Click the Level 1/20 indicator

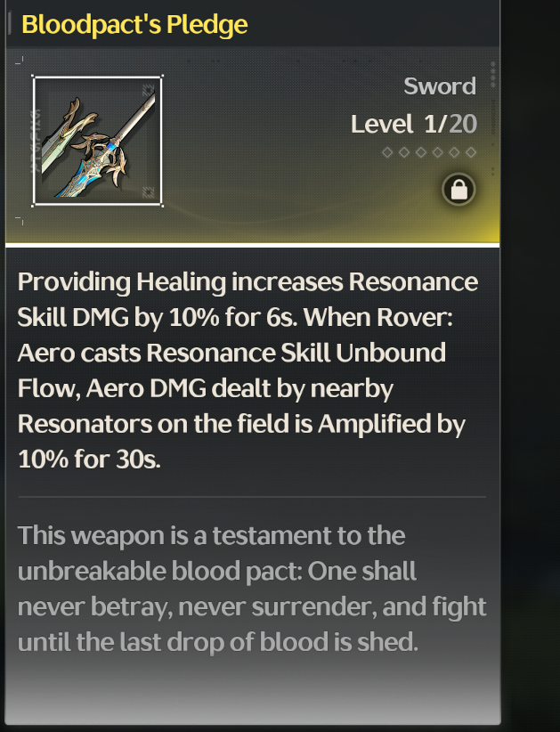(413, 124)
